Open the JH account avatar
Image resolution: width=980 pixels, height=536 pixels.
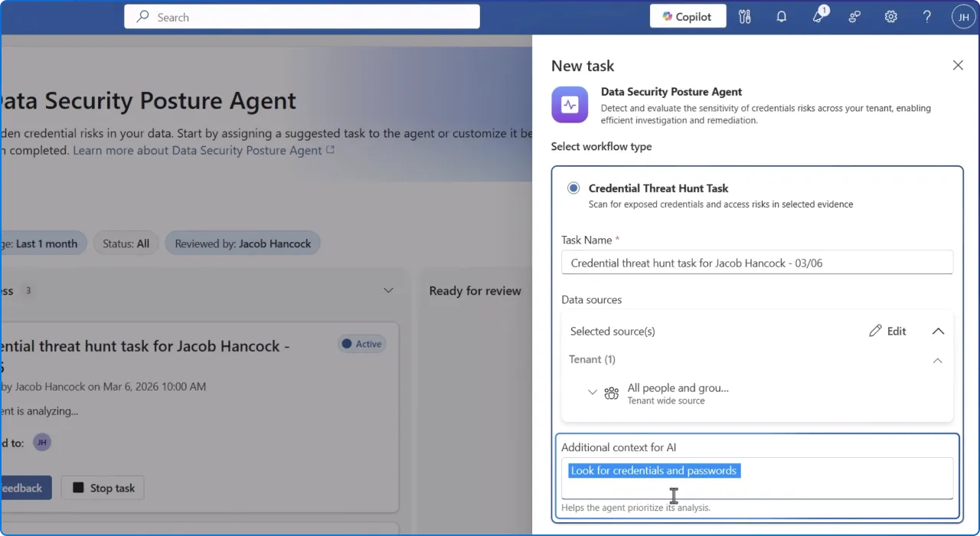coord(963,16)
